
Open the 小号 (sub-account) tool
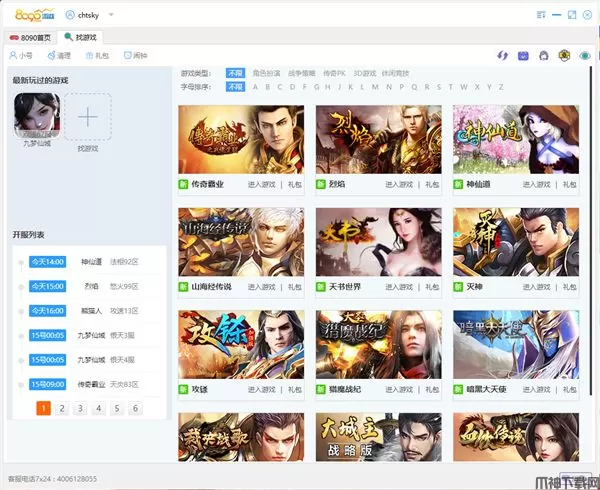[x=21, y=55]
